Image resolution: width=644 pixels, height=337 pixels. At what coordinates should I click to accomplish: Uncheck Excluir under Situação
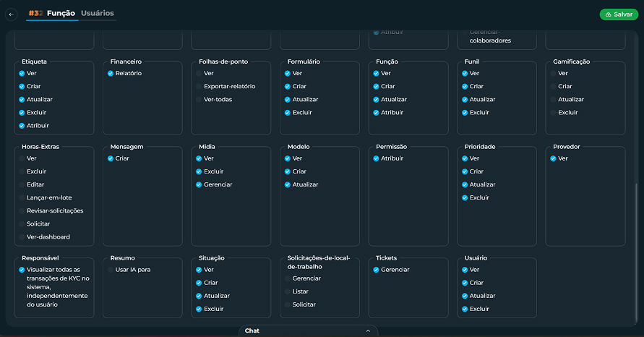[199, 309]
